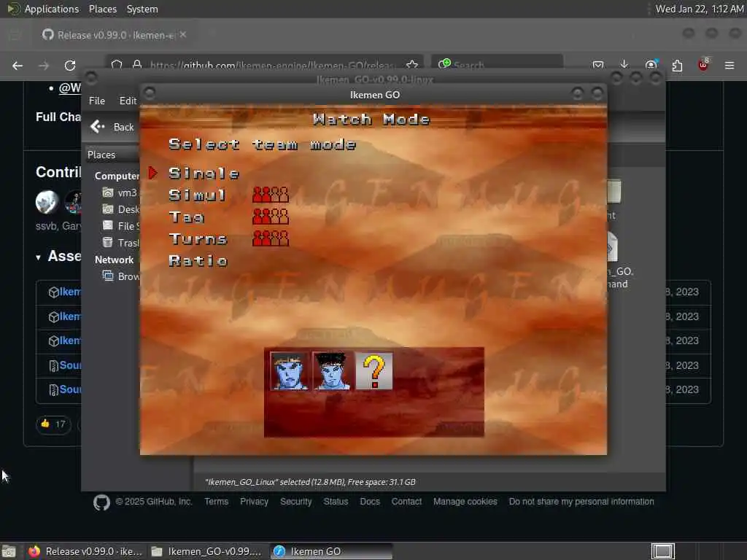This screenshot has width=747, height=560.
Task: Click the Simul team member count icons
Action: tap(270, 195)
